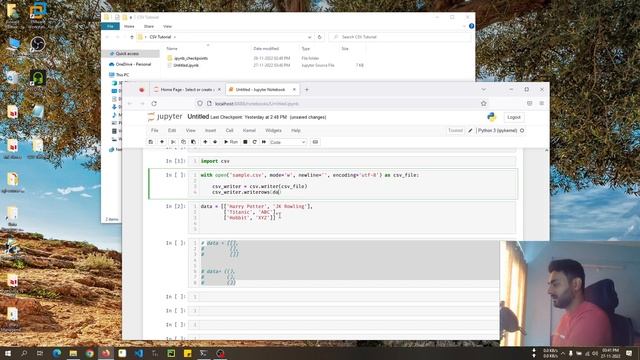
Task: Open Jupyter Insert menu
Action: pyautogui.click(x=210, y=131)
